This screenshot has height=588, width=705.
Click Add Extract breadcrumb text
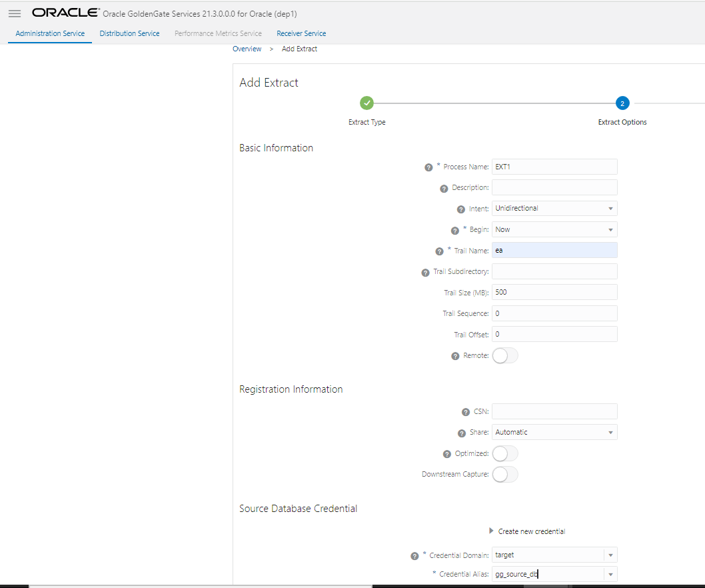pos(299,49)
